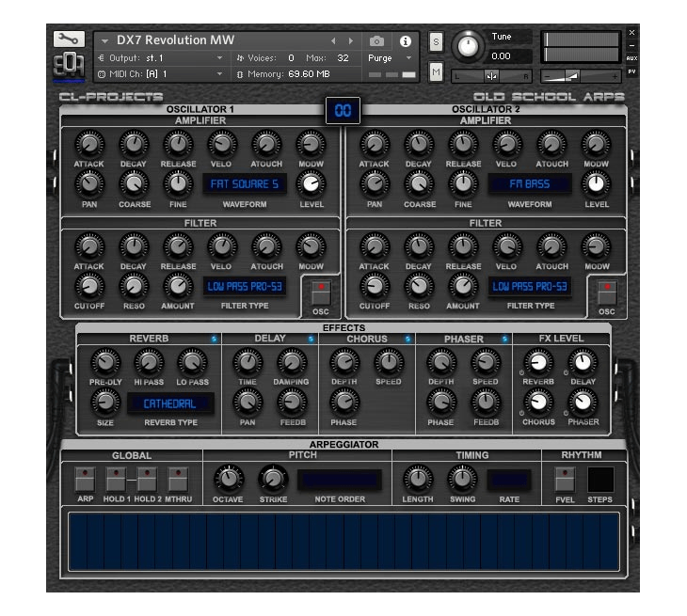The width and height of the screenshot is (687, 616).
Task: Solo the instrument with S button
Action: 436,41
